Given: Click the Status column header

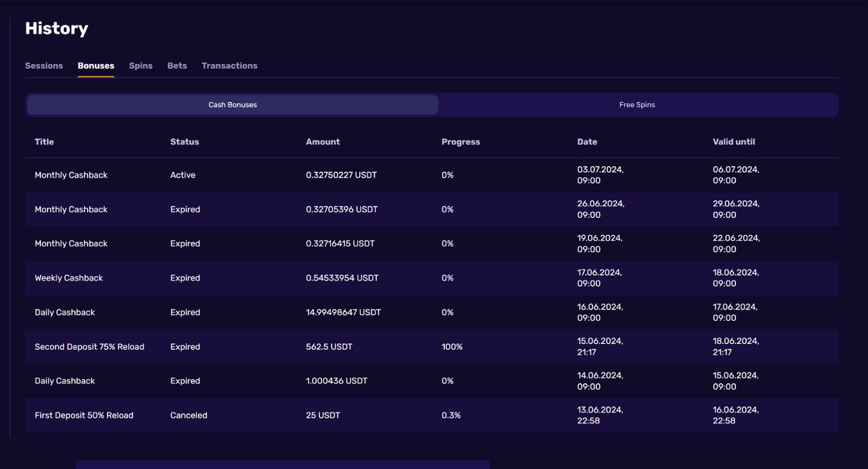Looking at the screenshot, I should [185, 142].
